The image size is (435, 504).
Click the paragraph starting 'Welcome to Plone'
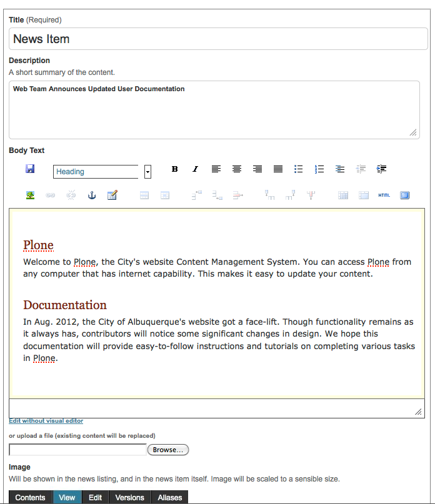[x=217, y=268]
